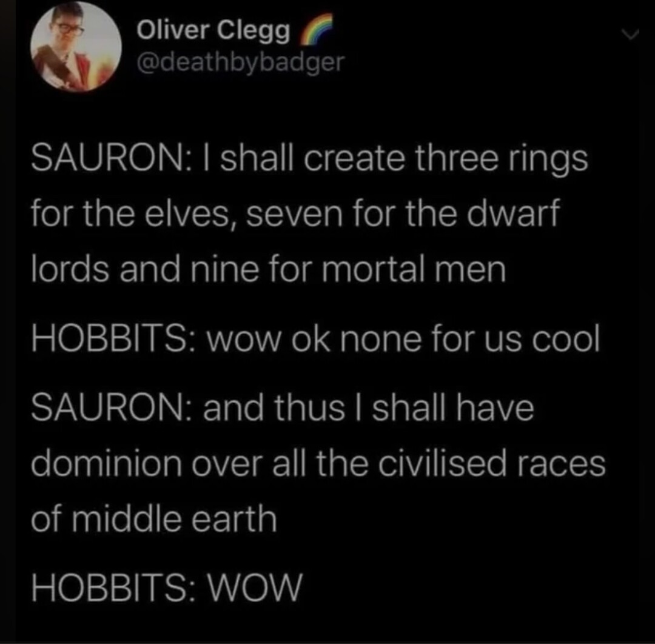
Task: Open Oliver Clegg's round profile picture
Action: click(x=76, y=46)
